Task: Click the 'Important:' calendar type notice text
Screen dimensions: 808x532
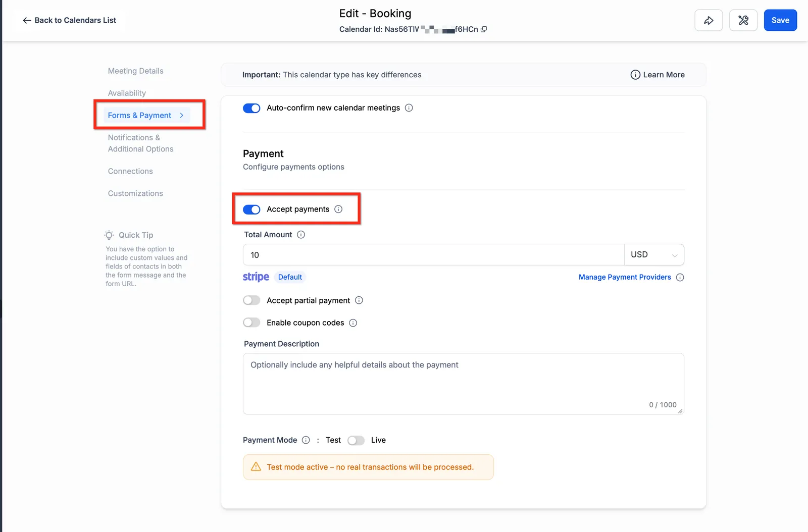Action: click(332, 75)
